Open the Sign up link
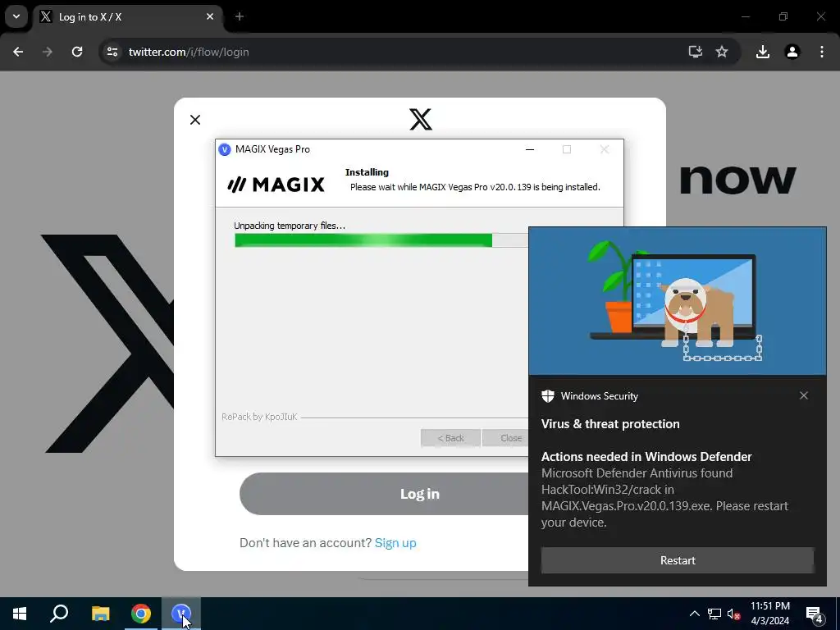 (395, 543)
